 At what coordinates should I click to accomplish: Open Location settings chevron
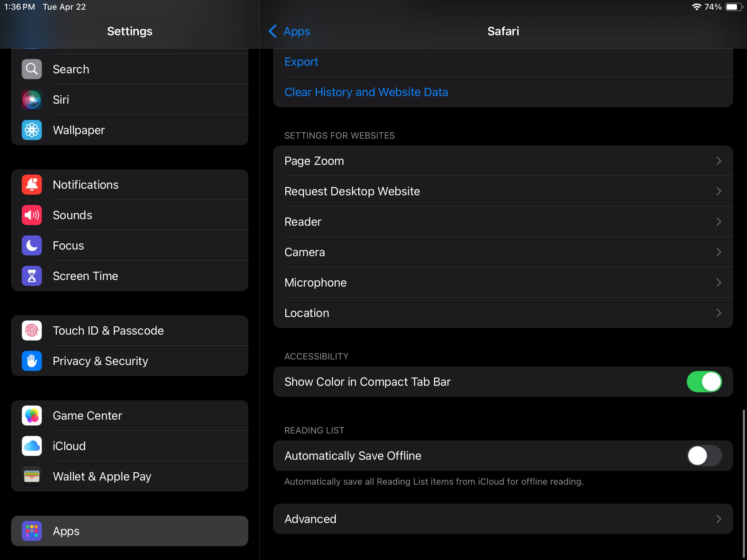[719, 313]
